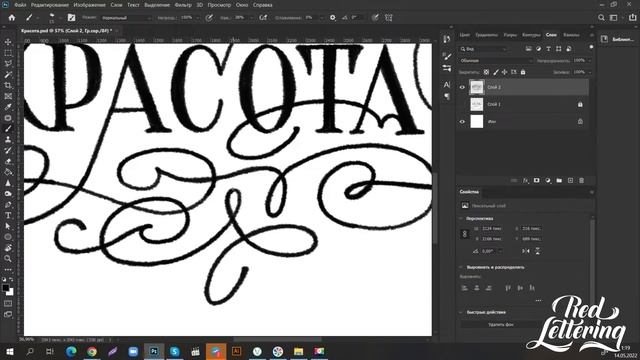Toggle lock position cross icon

pyautogui.click(x=504, y=72)
